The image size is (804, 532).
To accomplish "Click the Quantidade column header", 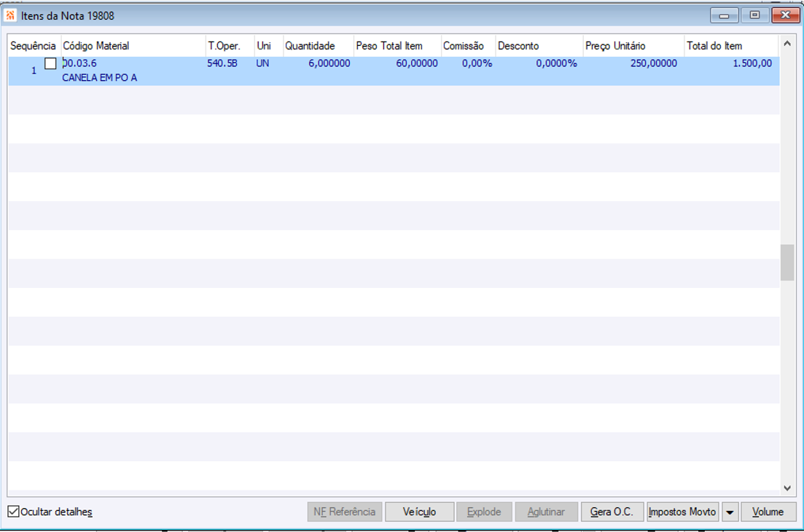I will coord(319,46).
